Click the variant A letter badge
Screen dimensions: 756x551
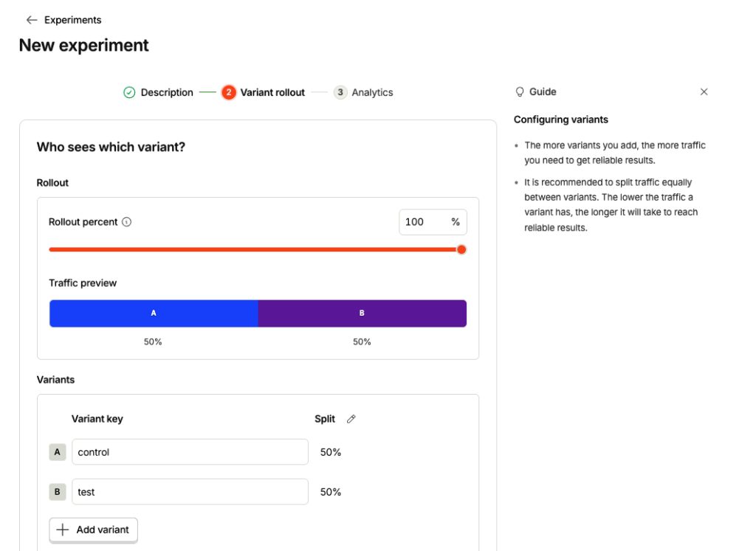click(58, 452)
